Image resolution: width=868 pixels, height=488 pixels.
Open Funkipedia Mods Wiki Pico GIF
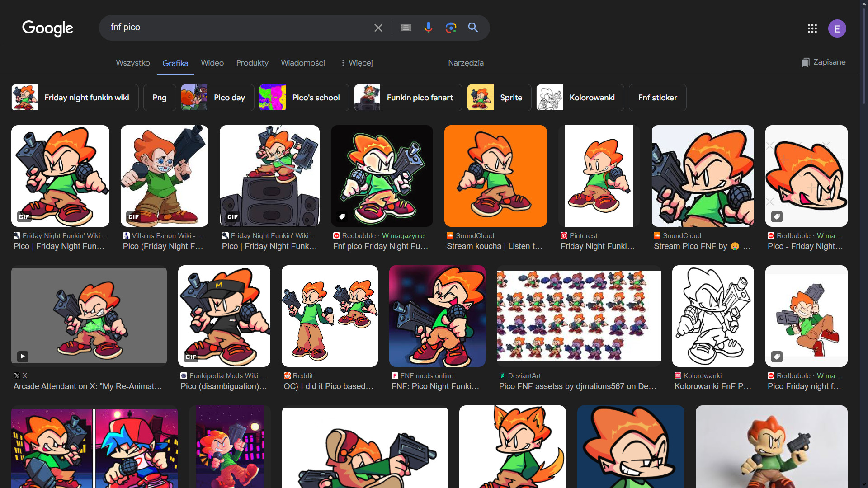pos(224,316)
